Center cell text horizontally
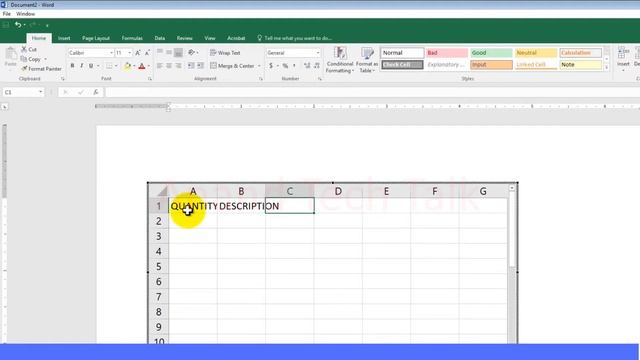The height and width of the screenshot is (360, 640). coord(169,66)
